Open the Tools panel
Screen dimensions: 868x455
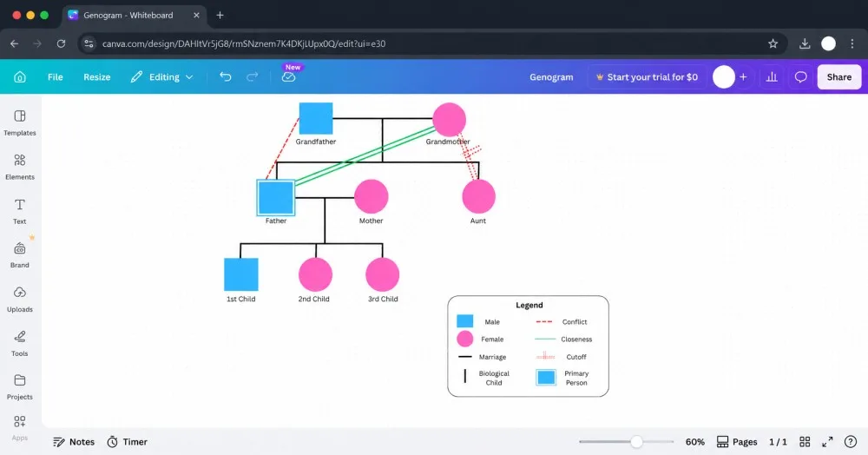click(20, 343)
